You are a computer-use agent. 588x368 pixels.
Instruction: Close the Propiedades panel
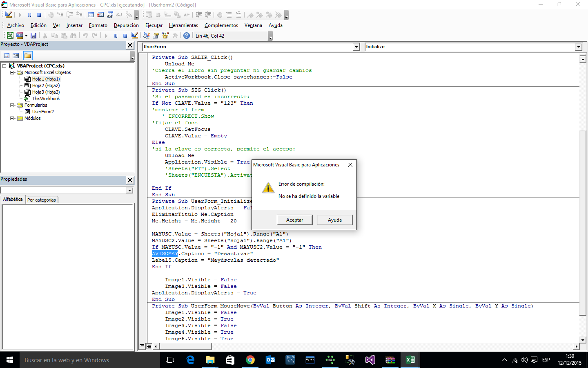130,180
